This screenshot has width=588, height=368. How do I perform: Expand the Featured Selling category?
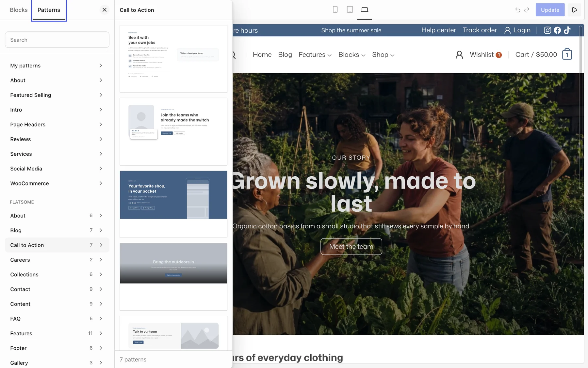click(57, 95)
